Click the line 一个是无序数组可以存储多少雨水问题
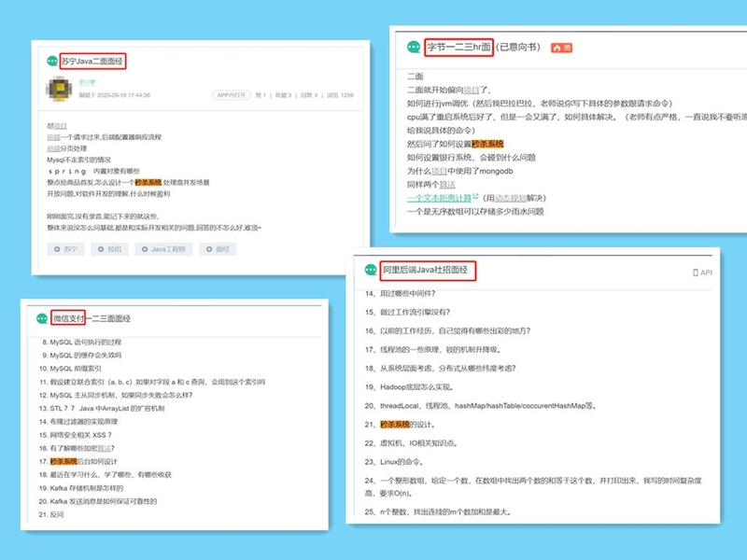This screenshot has height=560, width=747. [x=475, y=212]
